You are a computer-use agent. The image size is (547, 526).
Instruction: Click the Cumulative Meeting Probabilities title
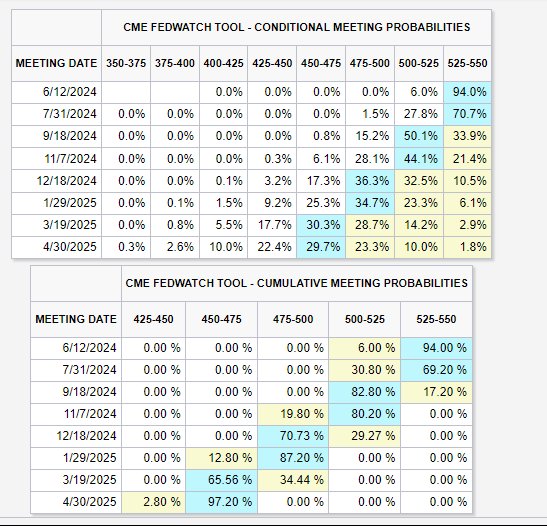(x=297, y=283)
